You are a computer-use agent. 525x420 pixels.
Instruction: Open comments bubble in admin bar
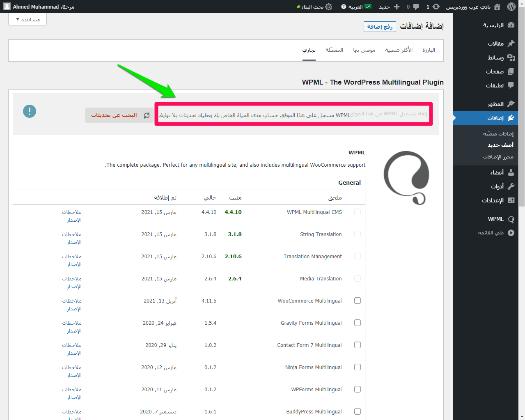tap(415, 7)
